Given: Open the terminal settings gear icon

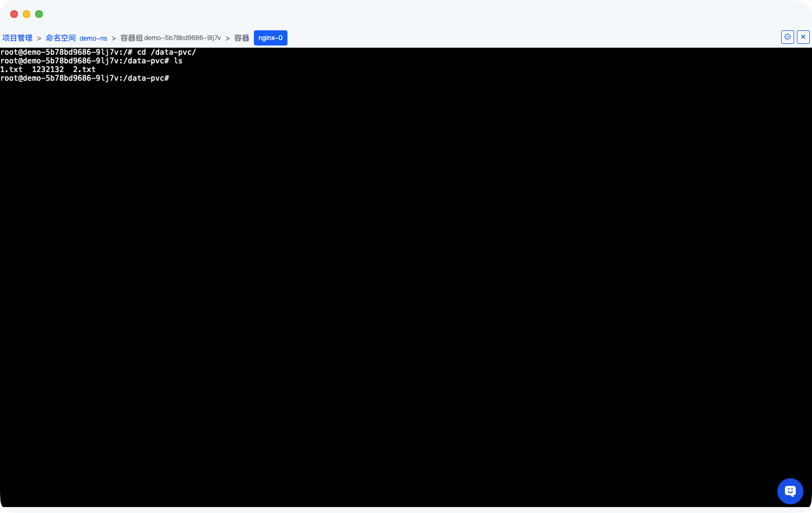Looking at the screenshot, I should (787, 37).
